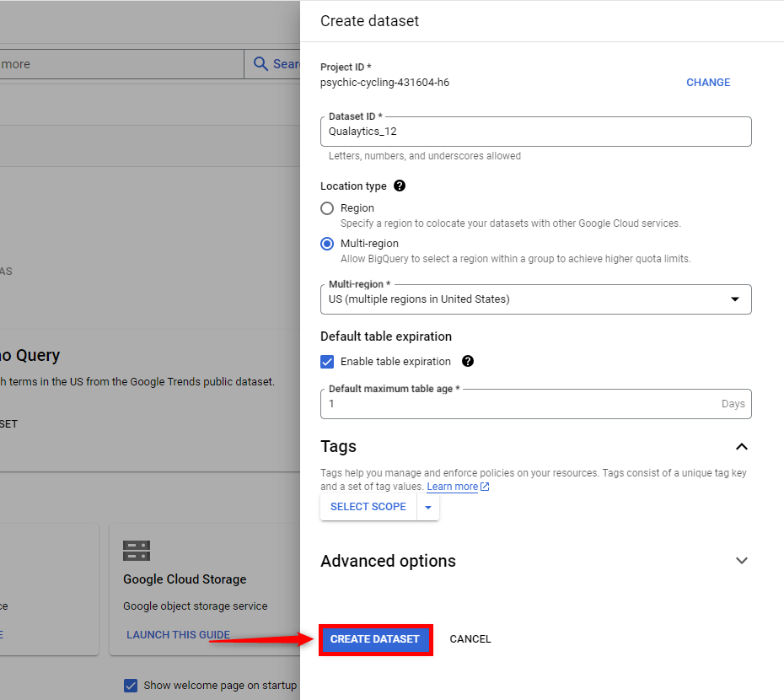Click LAUNCH THIS GUIDE for Cloud Storage
Viewport: 784px width, 700px height.
click(176, 634)
